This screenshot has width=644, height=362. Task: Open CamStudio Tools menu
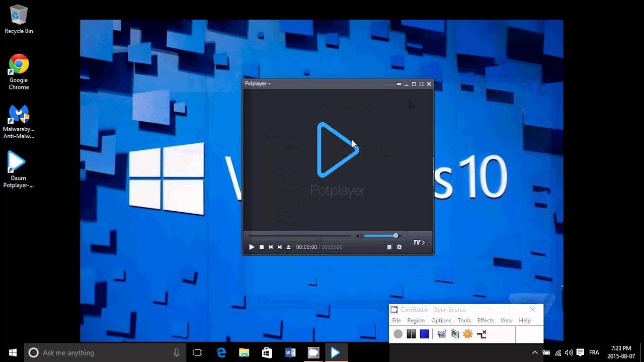(x=464, y=320)
